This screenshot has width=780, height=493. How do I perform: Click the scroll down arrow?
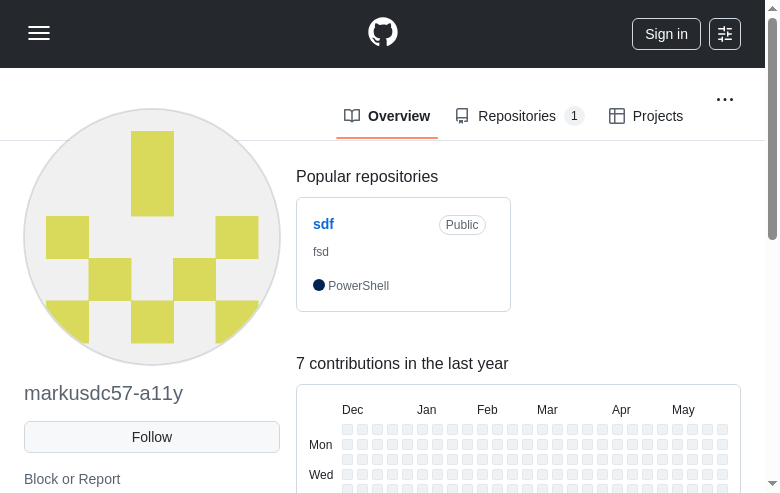(x=772, y=484)
